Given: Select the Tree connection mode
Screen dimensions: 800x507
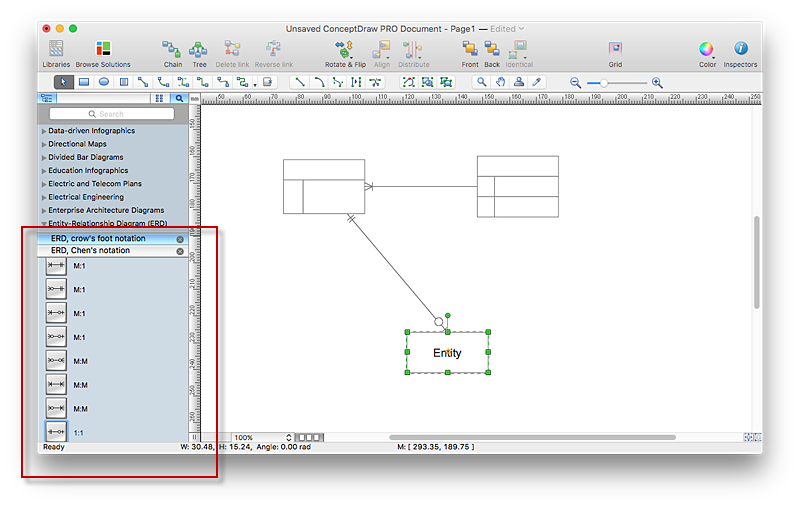Looking at the screenshot, I should [199, 54].
